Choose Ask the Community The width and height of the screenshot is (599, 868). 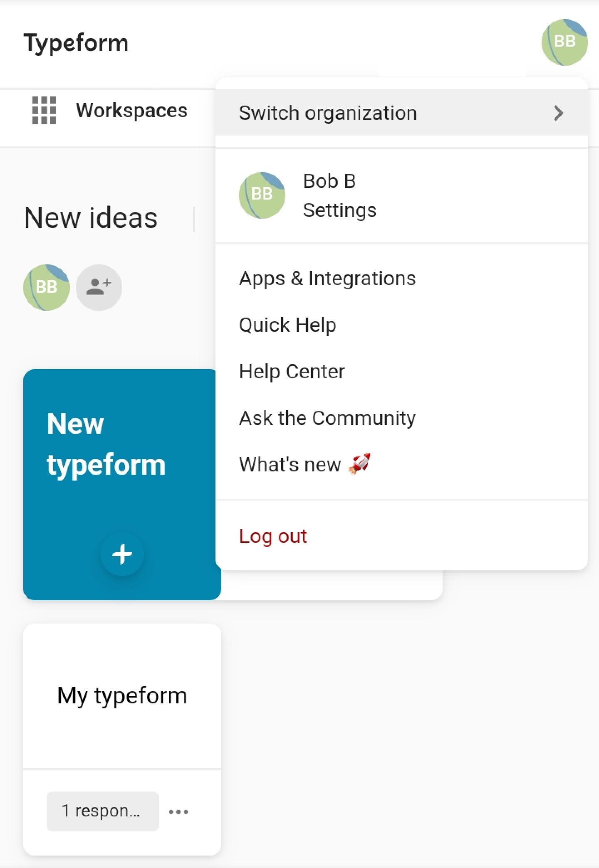[x=327, y=418]
